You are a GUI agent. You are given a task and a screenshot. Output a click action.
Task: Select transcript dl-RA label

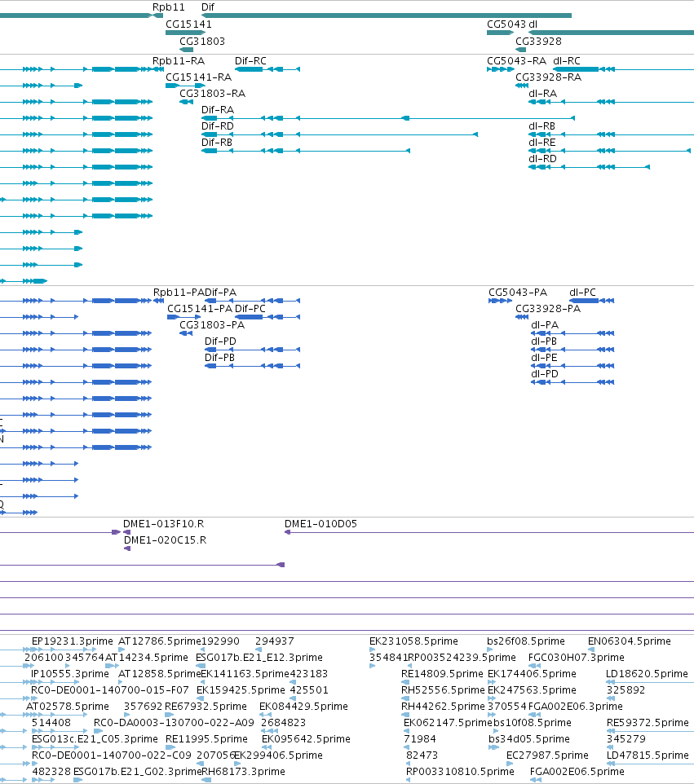coord(543,94)
